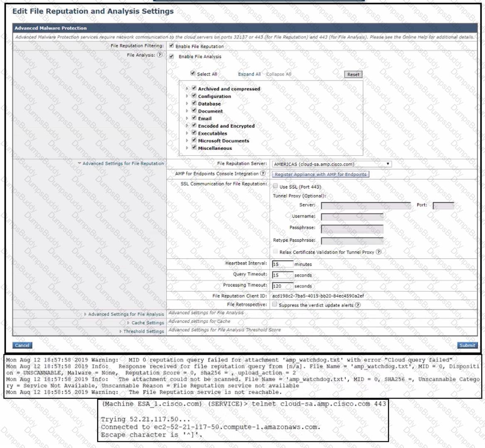Click Register Appliance with AMP for Endpoints
The image size is (485, 448).
tap(320, 174)
